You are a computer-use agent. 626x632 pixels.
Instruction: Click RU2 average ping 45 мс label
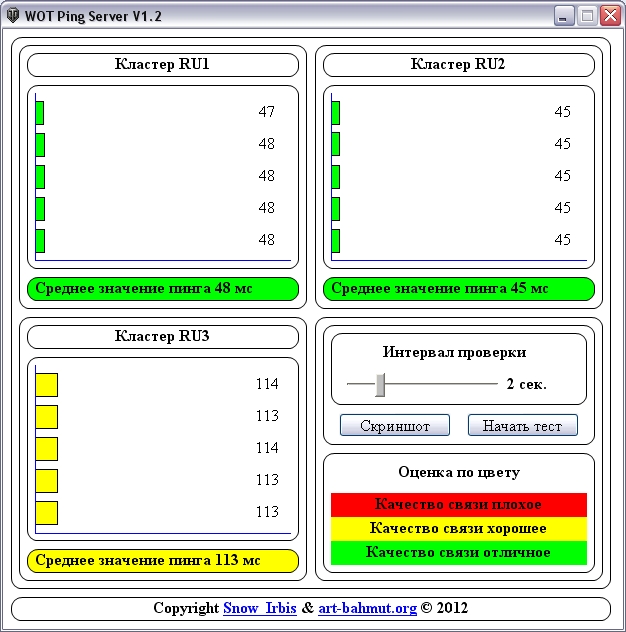point(459,289)
